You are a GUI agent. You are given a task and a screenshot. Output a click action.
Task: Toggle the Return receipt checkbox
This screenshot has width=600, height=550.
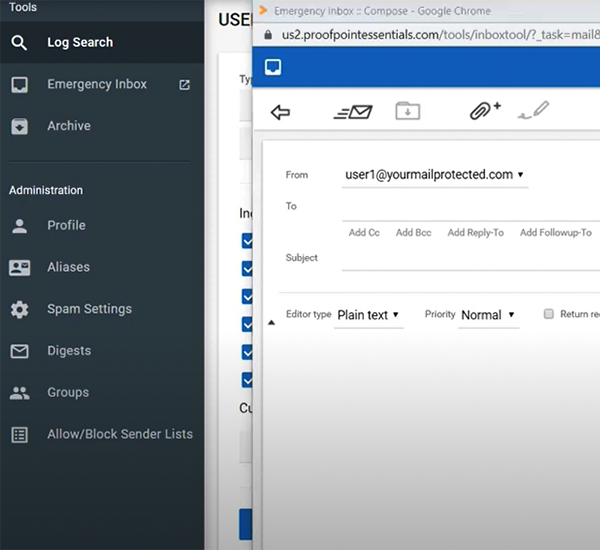(x=549, y=314)
